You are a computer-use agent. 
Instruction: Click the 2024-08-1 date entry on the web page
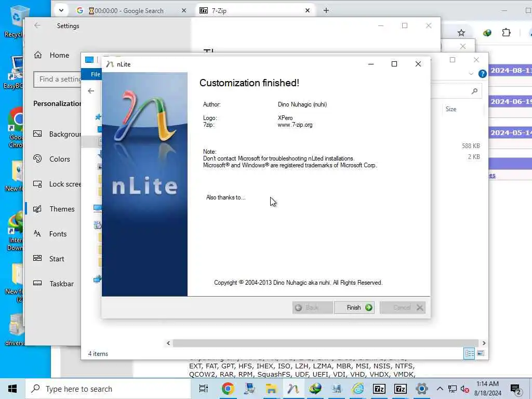[x=510, y=70]
